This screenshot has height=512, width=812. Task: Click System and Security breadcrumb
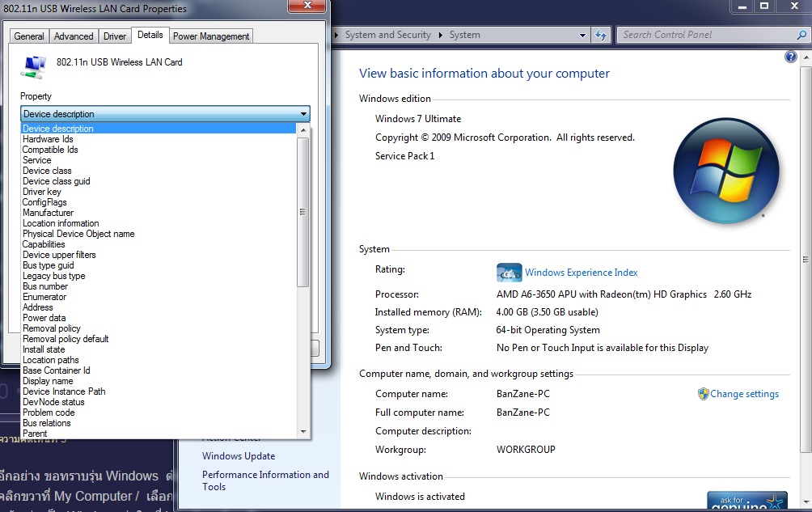click(388, 35)
